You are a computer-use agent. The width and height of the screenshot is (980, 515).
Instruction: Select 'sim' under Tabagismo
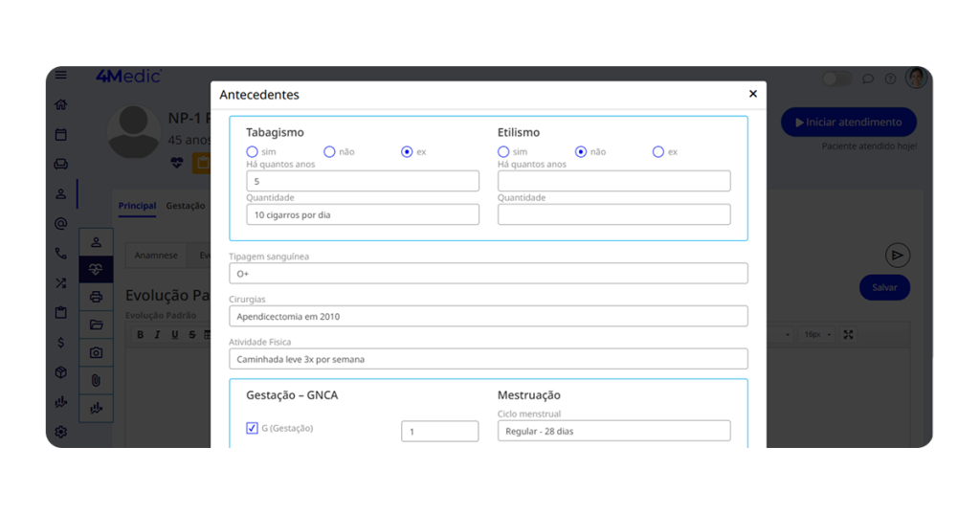(252, 152)
